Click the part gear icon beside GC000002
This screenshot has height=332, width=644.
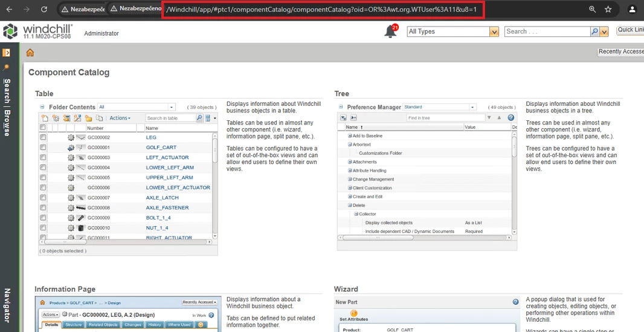[x=71, y=137]
